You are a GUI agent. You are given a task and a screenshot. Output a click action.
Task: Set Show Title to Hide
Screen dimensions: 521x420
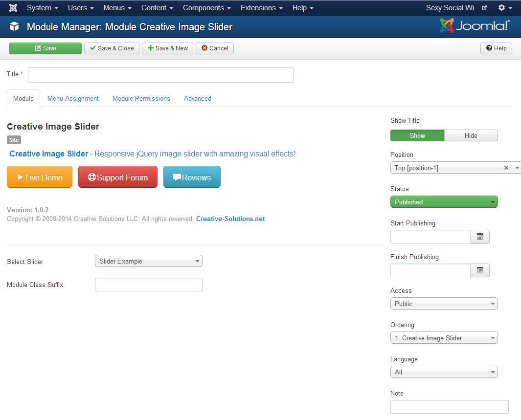pos(471,135)
